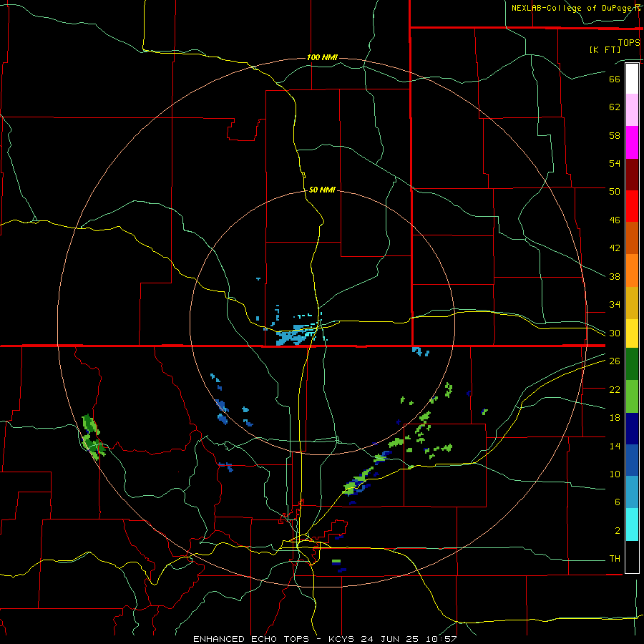
Task: Select the dark green legend color segment
Action: pos(632,364)
